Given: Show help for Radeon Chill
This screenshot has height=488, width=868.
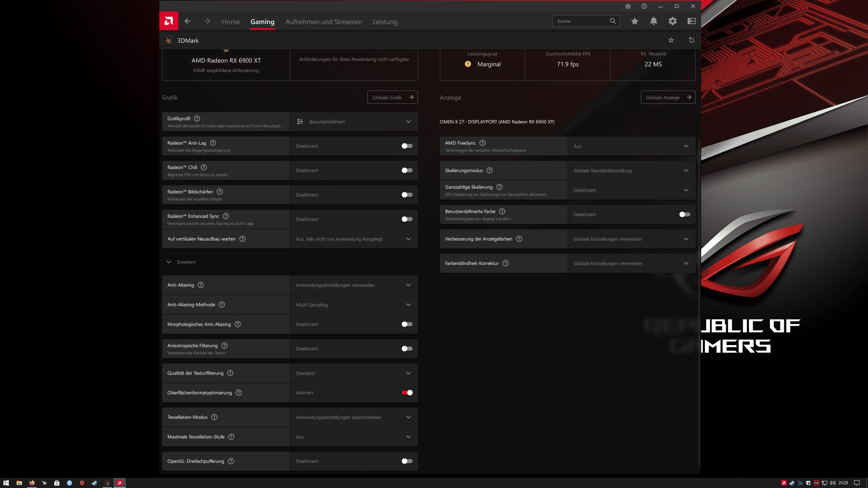Looking at the screenshot, I should click(x=204, y=167).
